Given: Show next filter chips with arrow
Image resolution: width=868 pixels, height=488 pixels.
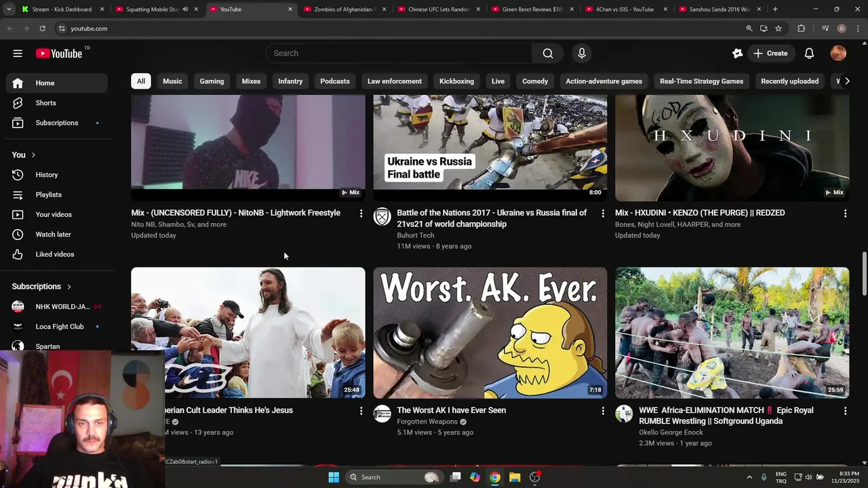Looking at the screenshot, I should point(846,81).
